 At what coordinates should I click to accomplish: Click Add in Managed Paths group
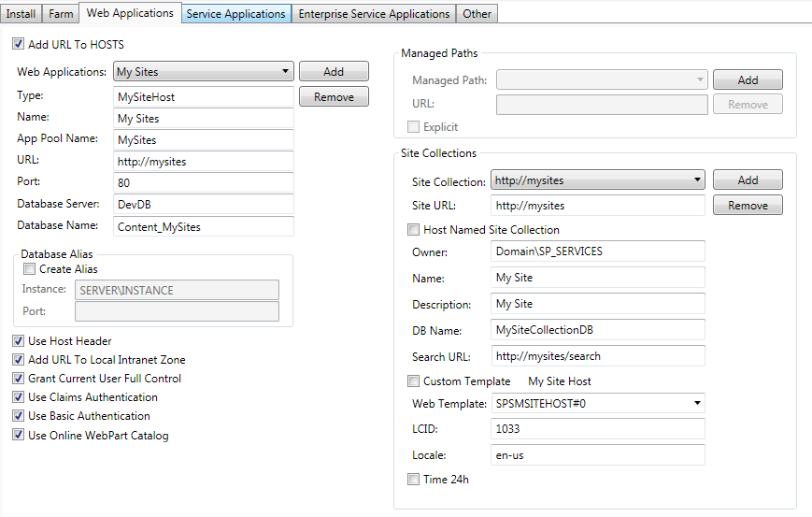(748, 79)
